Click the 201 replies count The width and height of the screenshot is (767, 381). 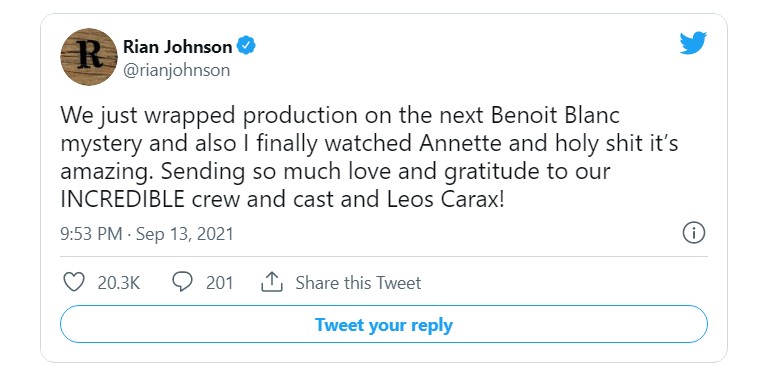click(219, 283)
